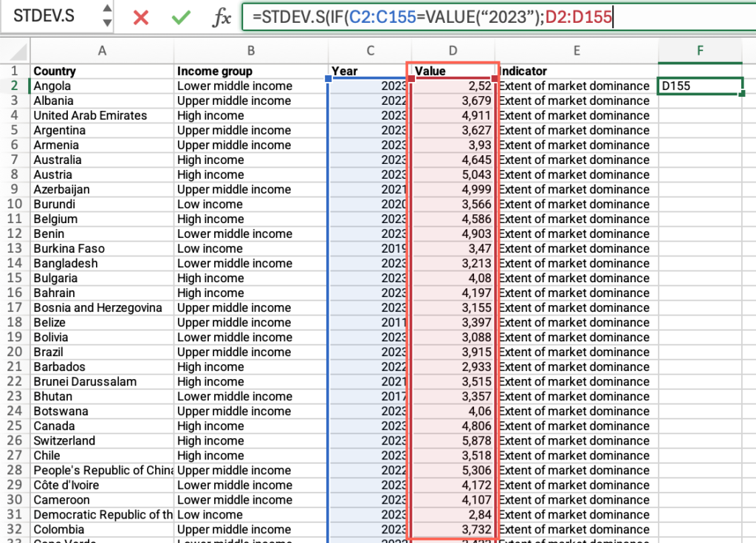Select column D header

(x=453, y=51)
